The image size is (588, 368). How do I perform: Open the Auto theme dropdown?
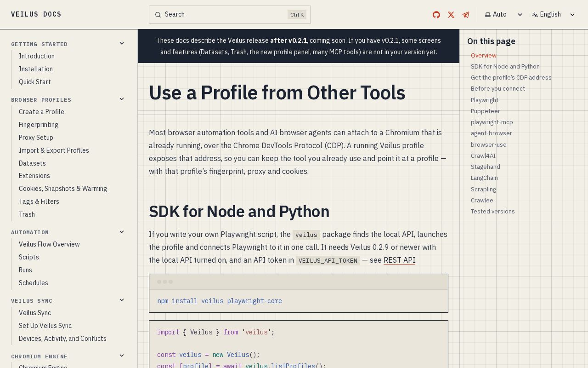504,15
